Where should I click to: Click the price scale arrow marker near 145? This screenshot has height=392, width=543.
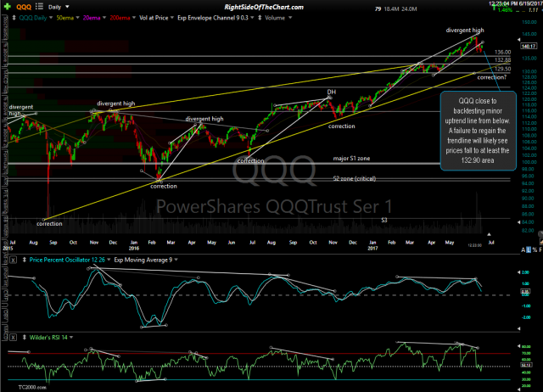click(x=518, y=39)
